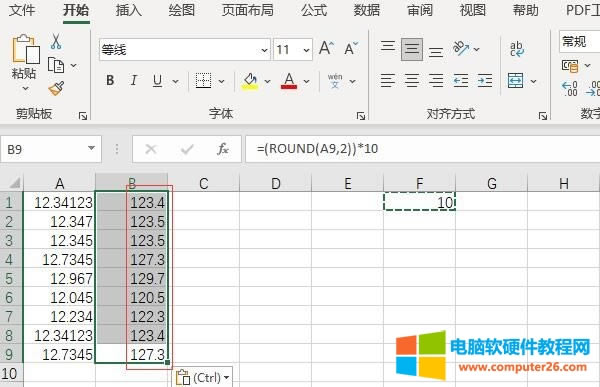Toggle Underline formatting

point(157,81)
